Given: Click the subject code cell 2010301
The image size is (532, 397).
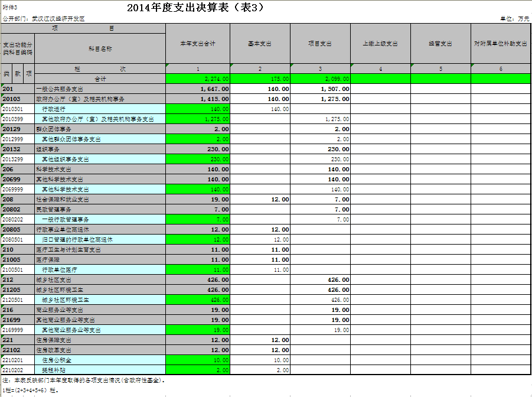Looking at the screenshot, I should 18,109.
